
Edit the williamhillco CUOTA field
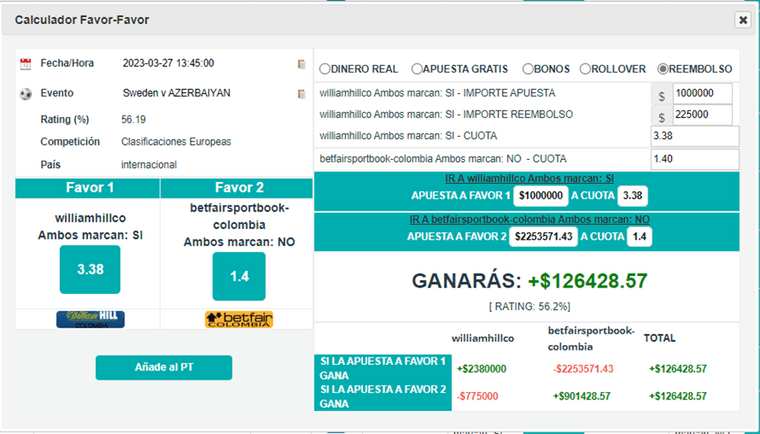(x=695, y=136)
